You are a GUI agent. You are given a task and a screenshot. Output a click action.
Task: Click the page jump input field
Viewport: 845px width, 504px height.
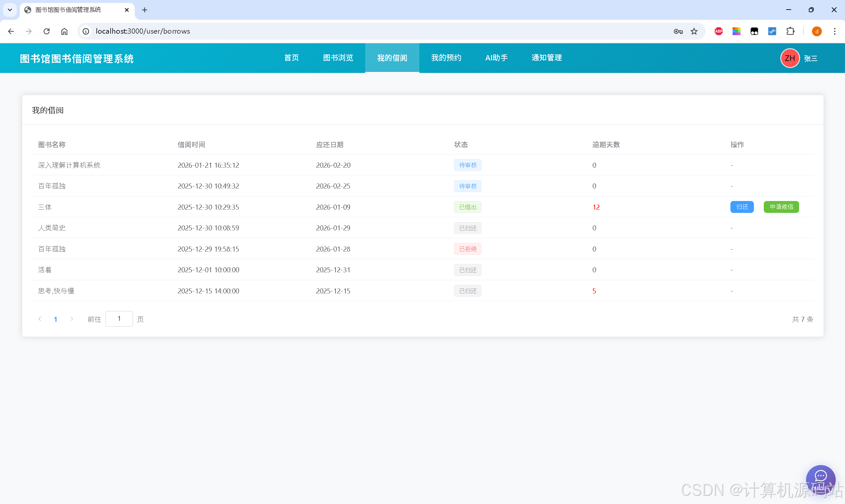tap(119, 319)
